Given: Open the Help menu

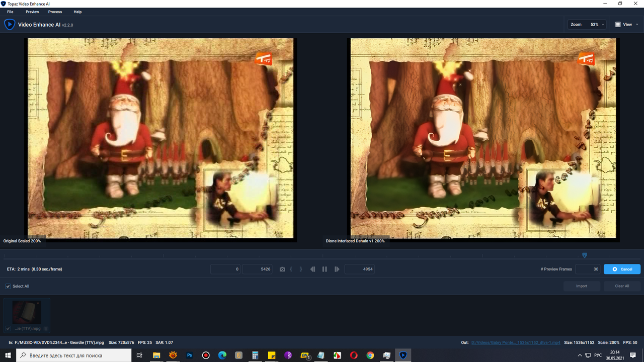Looking at the screenshot, I should (x=77, y=12).
